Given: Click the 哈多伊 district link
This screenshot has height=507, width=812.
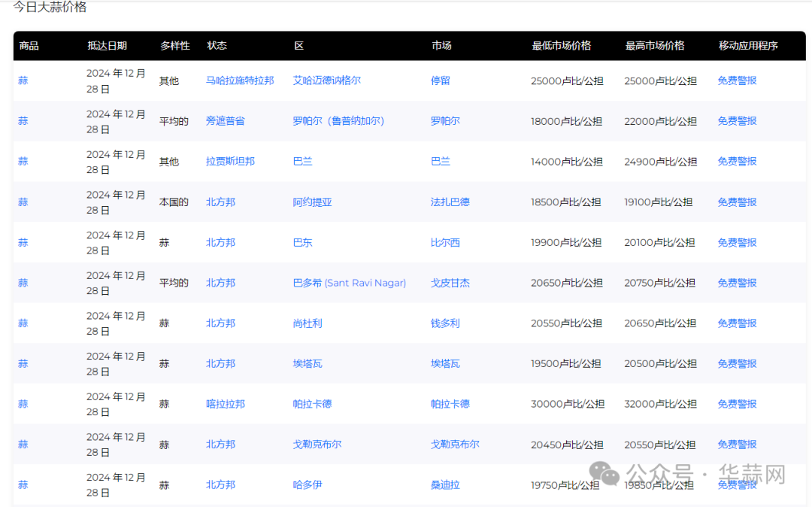Looking at the screenshot, I should [308, 484].
